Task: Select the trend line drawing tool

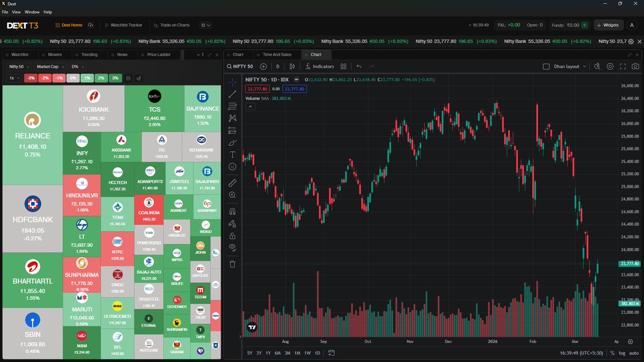Action: pos(232,94)
